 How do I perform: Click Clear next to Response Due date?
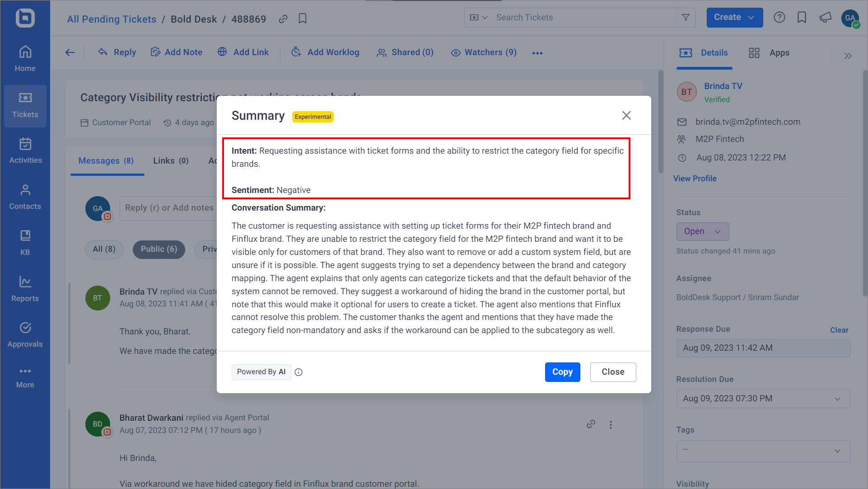[839, 329]
